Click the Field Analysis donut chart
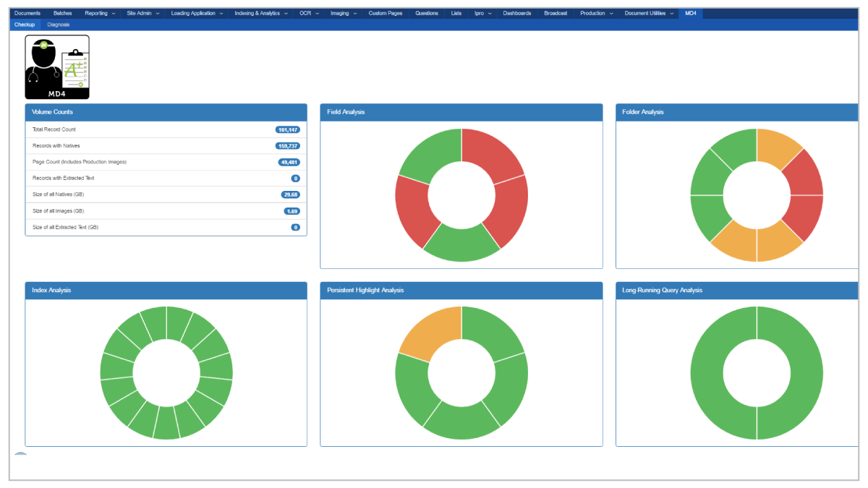 (461, 195)
